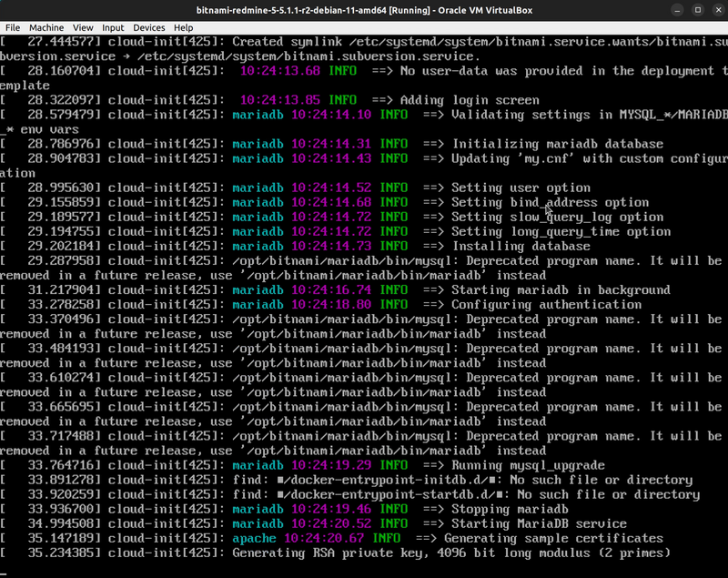Open the Help menu

[x=183, y=27]
